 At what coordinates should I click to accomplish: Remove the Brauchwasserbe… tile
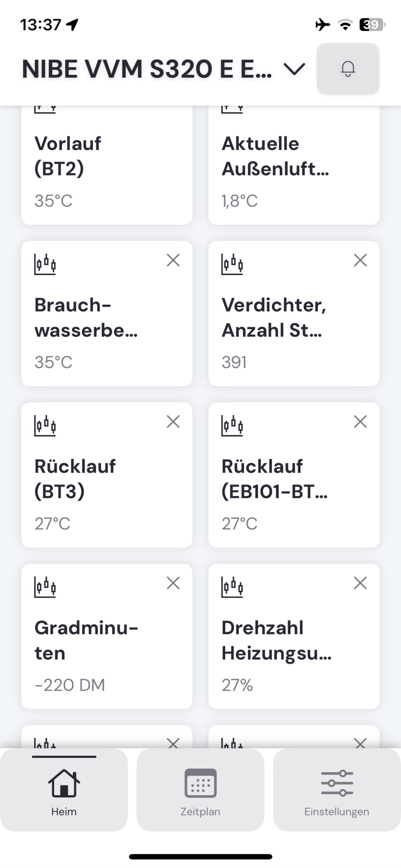click(x=173, y=260)
